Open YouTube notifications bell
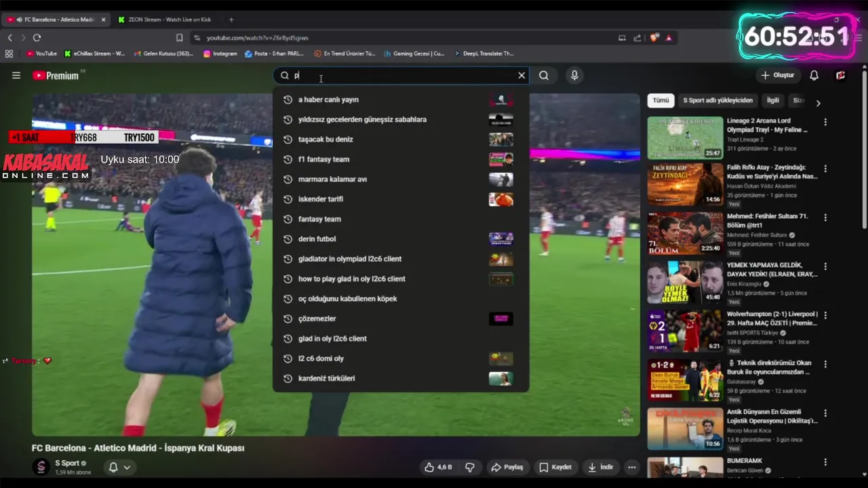Viewport: 868px width, 488px height. pos(814,75)
